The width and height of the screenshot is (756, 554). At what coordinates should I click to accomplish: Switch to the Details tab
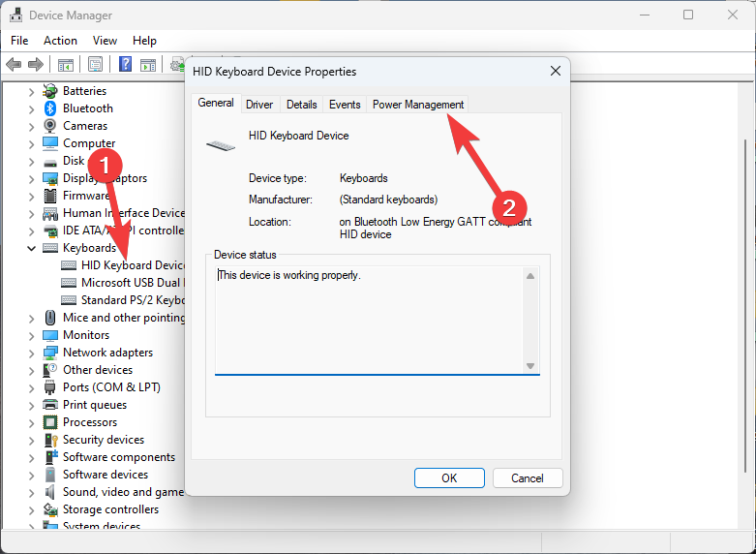click(x=302, y=105)
